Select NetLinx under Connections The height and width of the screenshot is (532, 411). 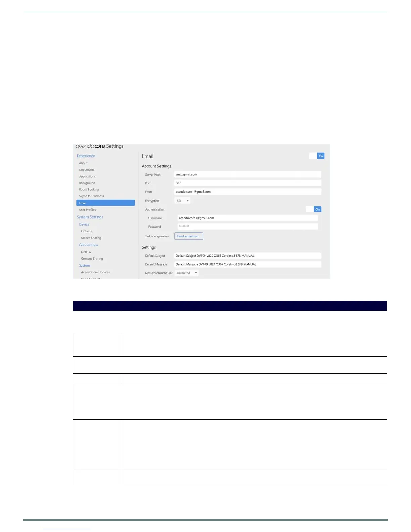point(86,252)
